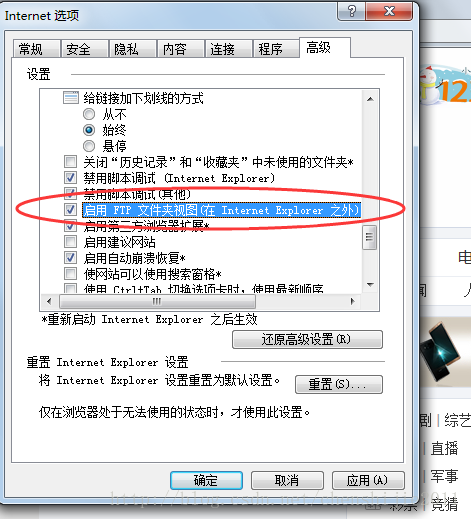Check 使网站可以使用搜索窗格 option
471x519 pixels.
[x=70, y=273]
